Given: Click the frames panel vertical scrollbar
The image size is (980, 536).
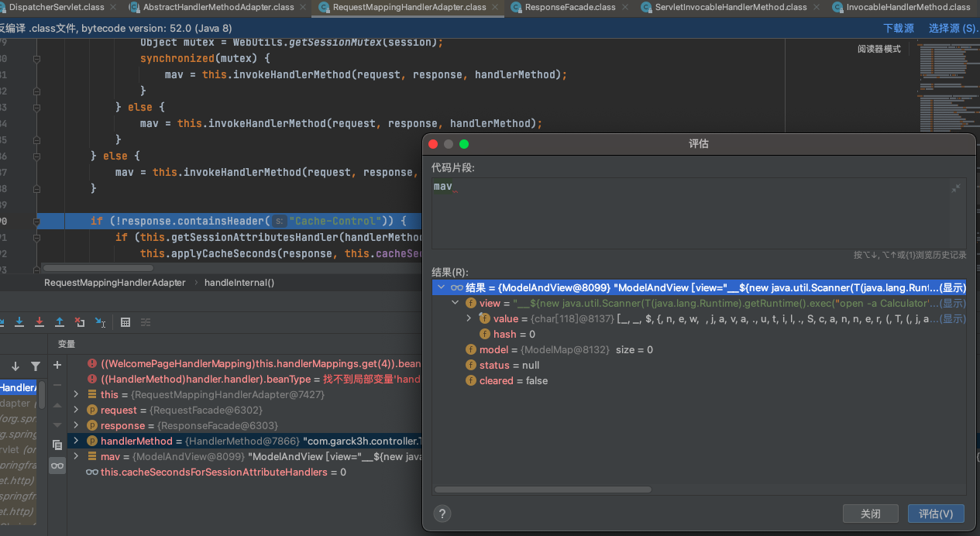Looking at the screenshot, I should click(41, 394).
